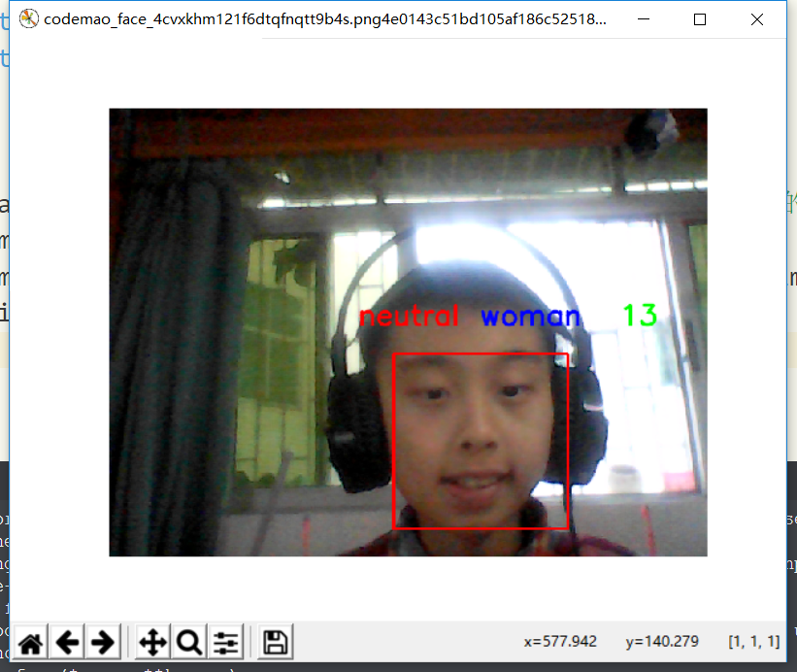
Task: Click the blue 'woman' label in image
Action: point(530,317)
